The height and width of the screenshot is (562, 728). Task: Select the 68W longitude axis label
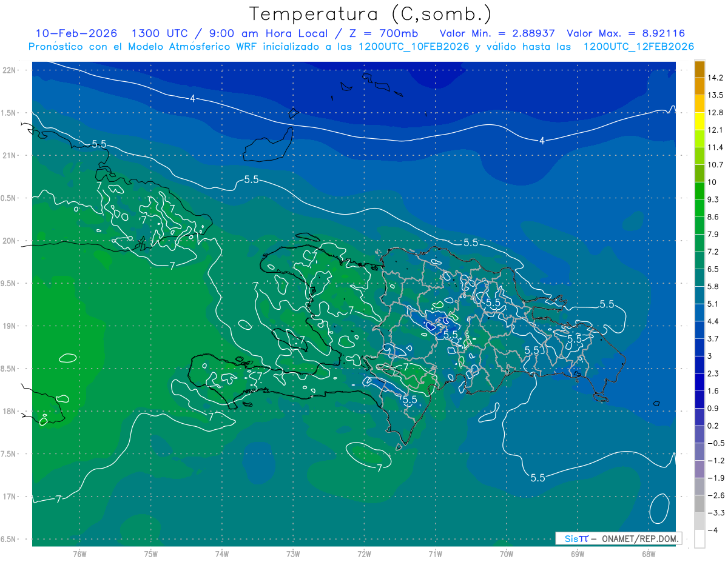(x=649, y=554)
